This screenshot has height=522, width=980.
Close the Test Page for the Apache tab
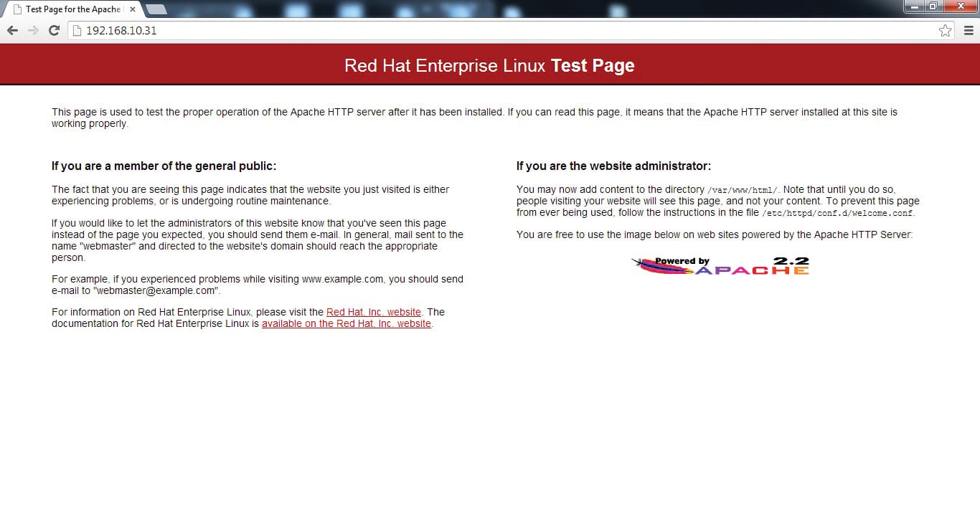point(133,9)
